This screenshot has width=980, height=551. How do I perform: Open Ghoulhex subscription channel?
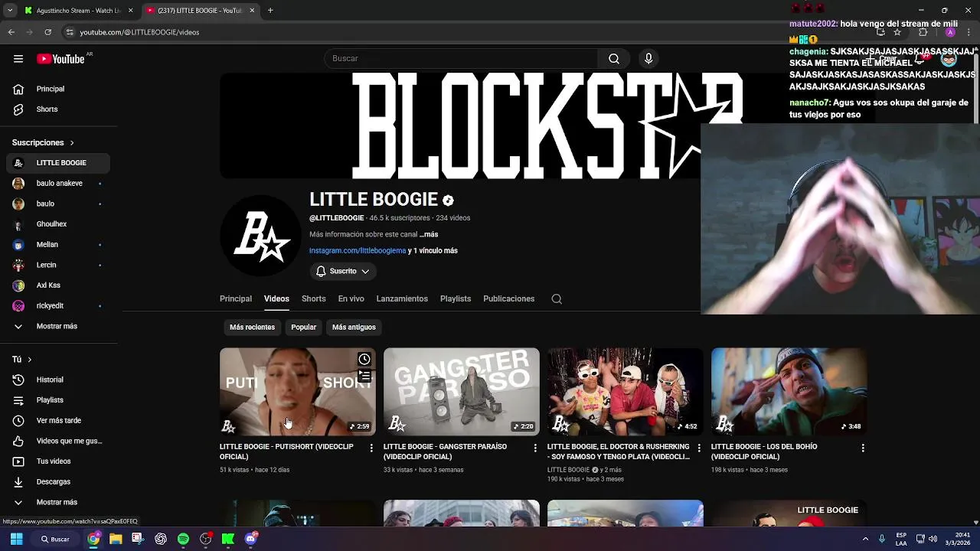click(x=57, y=224)
